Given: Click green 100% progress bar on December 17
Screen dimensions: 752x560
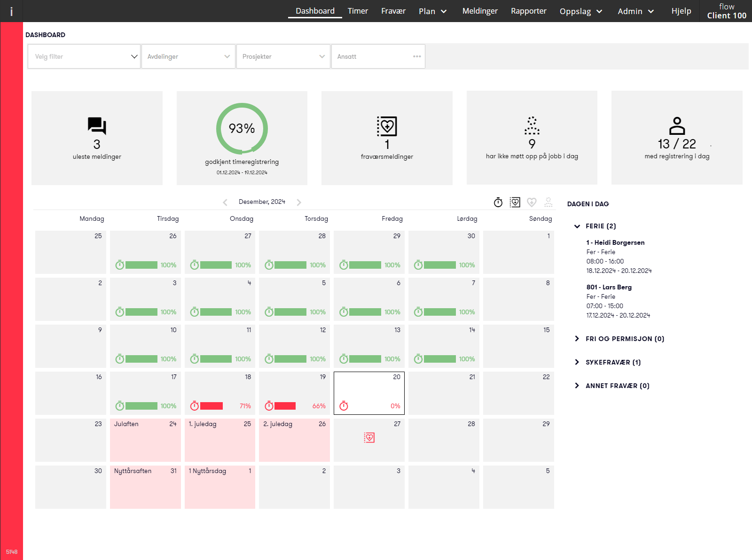Looking at the screenshot, I should (x=141, y=406).
